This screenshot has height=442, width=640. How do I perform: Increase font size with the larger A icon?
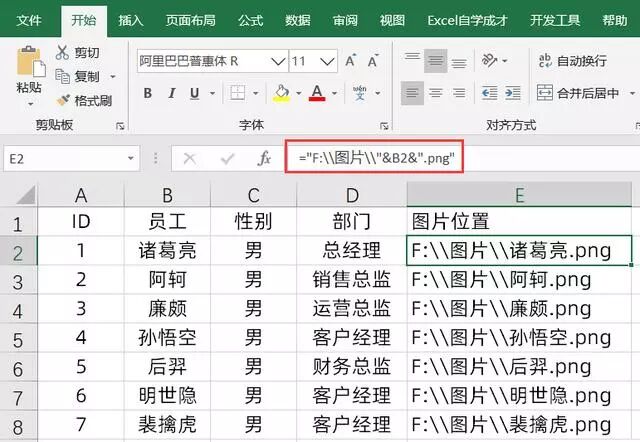click(351, 61)
